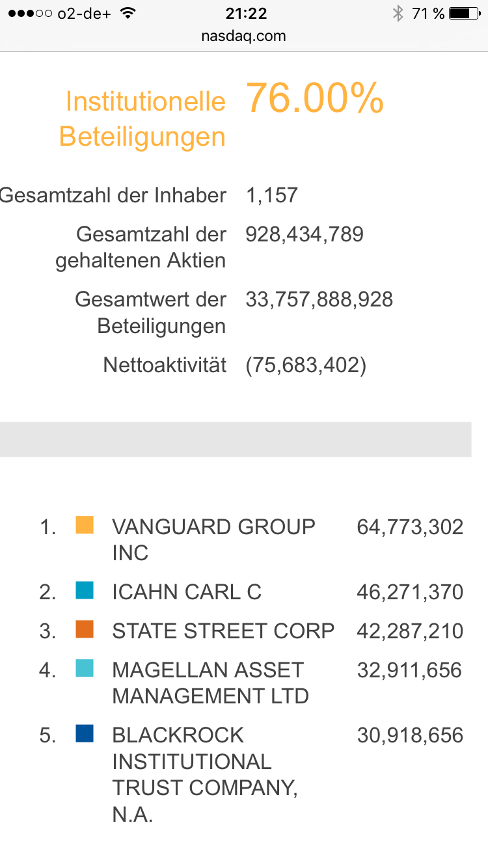Viewport: 488px width, 868px height.
Task: Open MAGELLAN ASSET MANAGEMENT LTD entry
Action: pyautogui.click(x=210, y=683)
